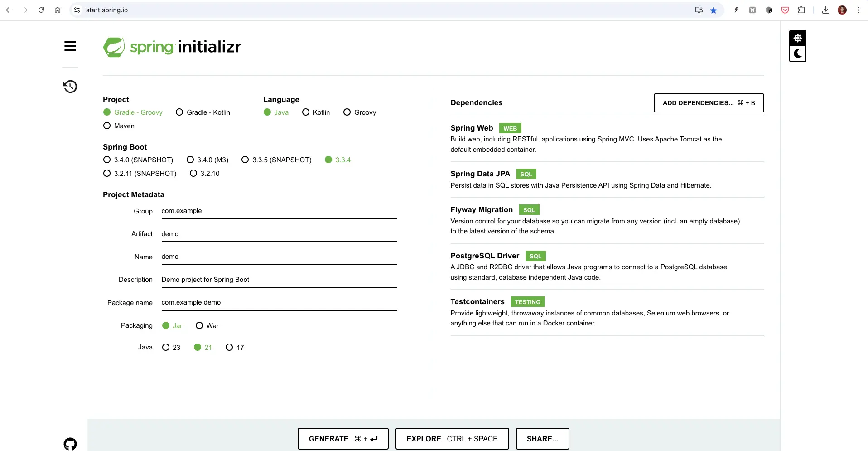This screenshot has width=868, height=451.
Task: Click the lightning bolt extension icon
Action: [736, 10]
